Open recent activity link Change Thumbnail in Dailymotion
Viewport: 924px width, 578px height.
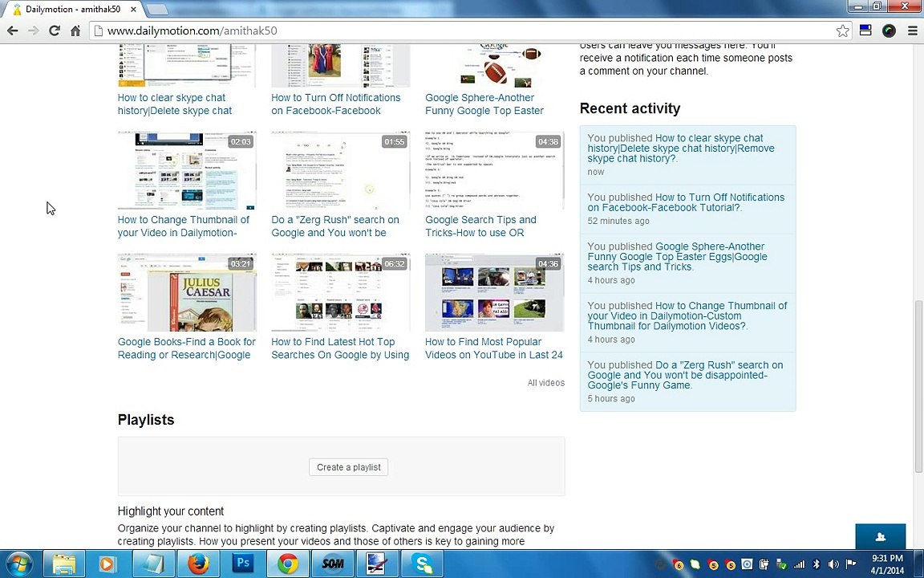point(687,315)
